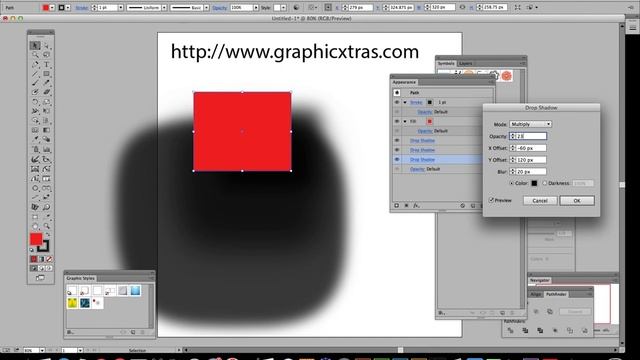Toggle the Preview checkbox in Drop Shadow
This screenshot has height=360, width=640.
pos(491,200)
